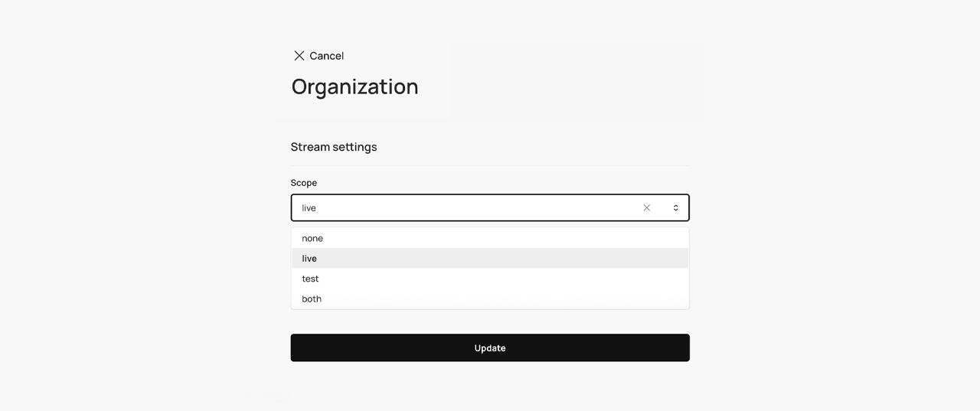This screenshot has width=980, height=411.
Task: Click the X icon beside Cancel
Action: click(299, 56)
